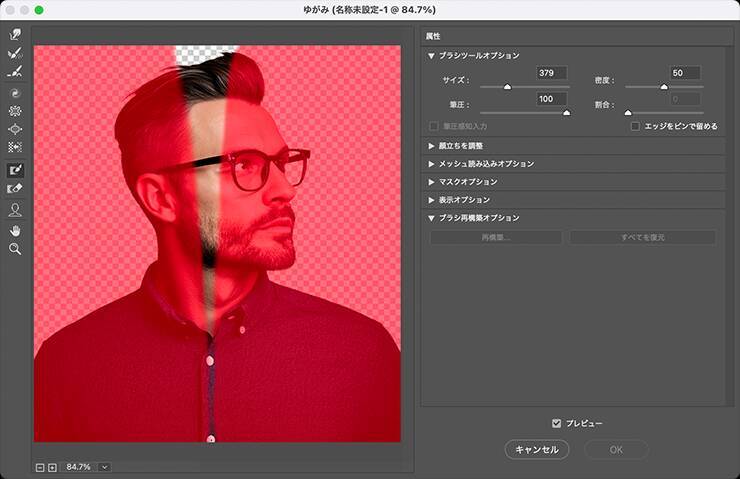This screenshot has height=479, width=740.
Task: Open the 84.7% zoom level dropdown
Action: point(104,467)
